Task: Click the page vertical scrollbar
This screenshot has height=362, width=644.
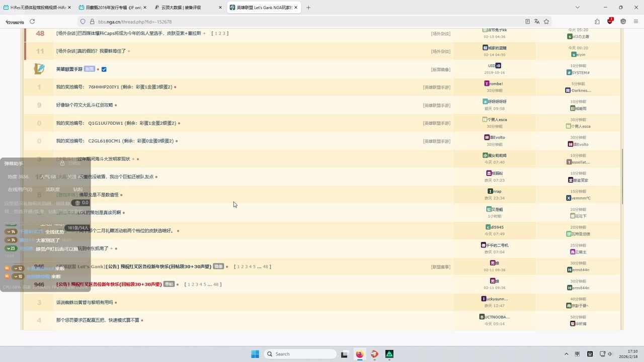Action: coord(622,176)
